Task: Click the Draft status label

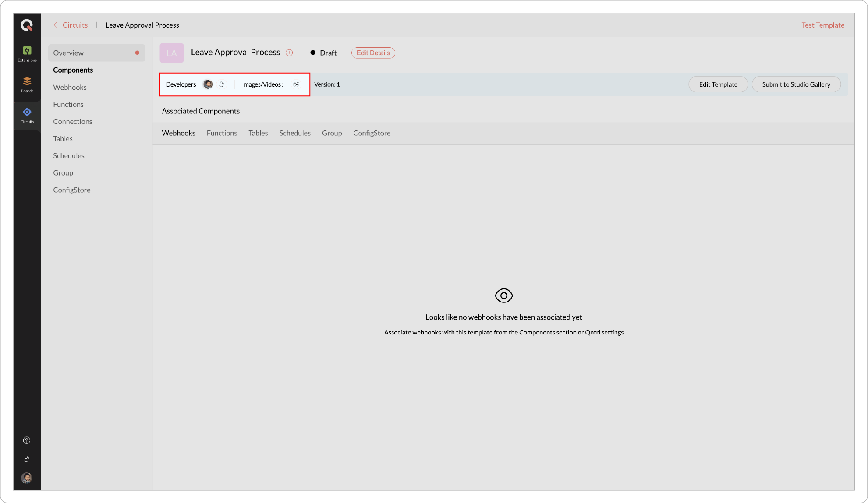Action: pyautogui.click(x=328, y=53)
